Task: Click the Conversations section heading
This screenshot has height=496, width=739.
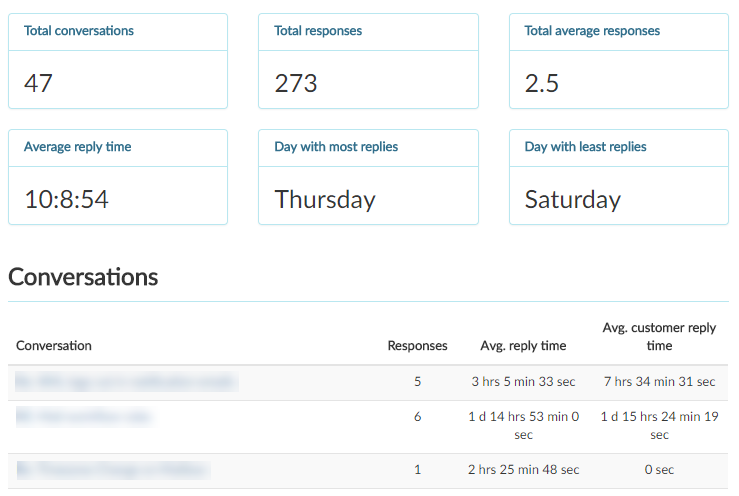Action: 83,277
